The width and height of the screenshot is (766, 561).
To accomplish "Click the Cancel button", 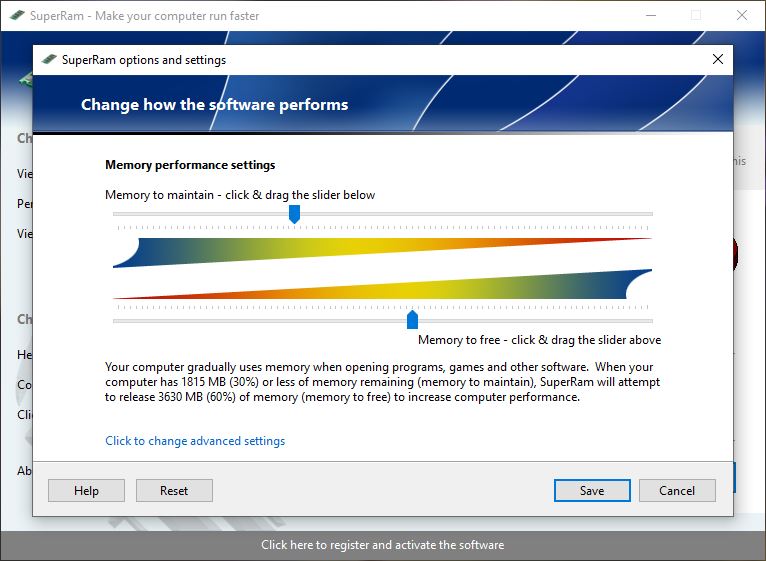I will point(677,490).
